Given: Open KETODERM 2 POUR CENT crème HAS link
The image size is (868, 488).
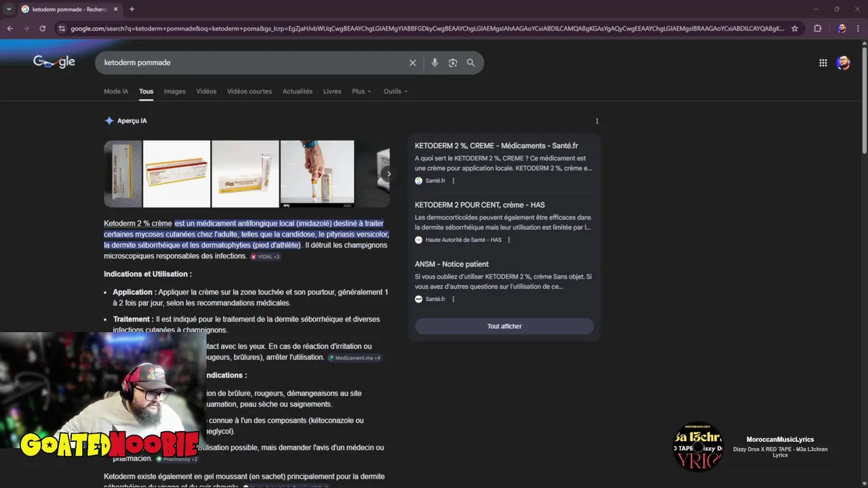Looking at the screenshot, I should tap(479, 205).
